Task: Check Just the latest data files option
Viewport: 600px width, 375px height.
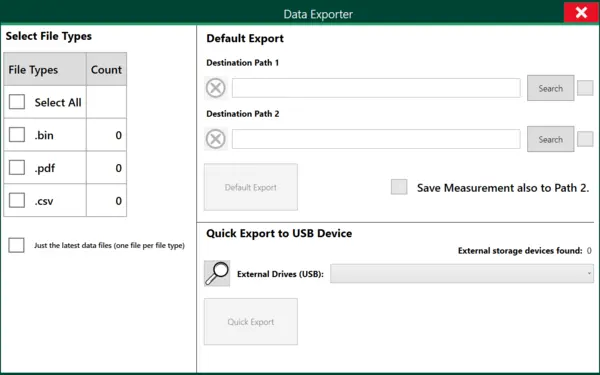Action: coord(16,245)
